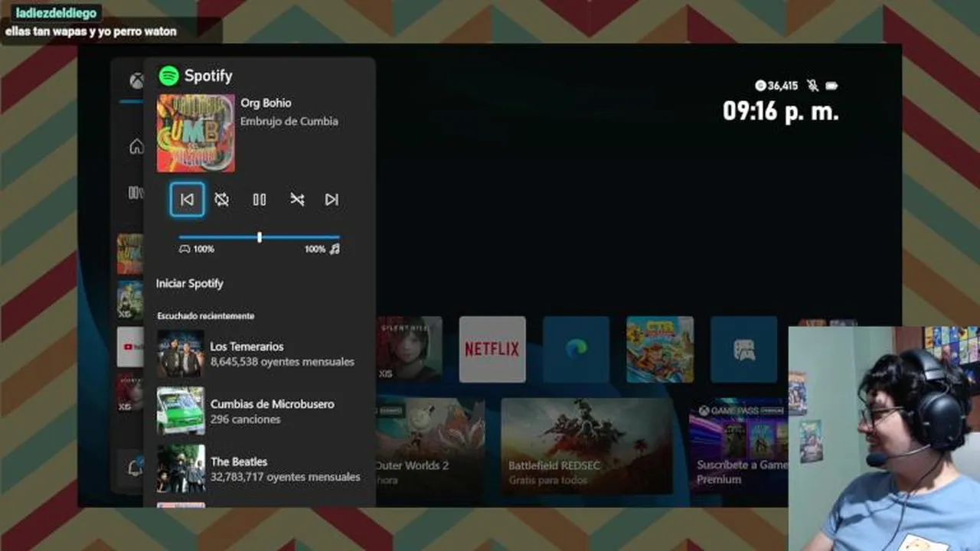Skip to previous track in Spotify
Viewport: 980px width, 551px height.
187,200
